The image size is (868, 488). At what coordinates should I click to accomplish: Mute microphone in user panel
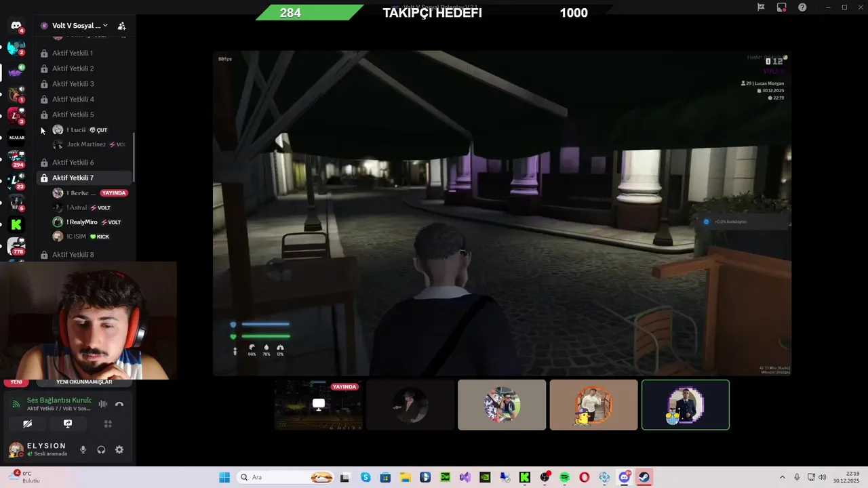pyautogui.click(x=83, y=449)
